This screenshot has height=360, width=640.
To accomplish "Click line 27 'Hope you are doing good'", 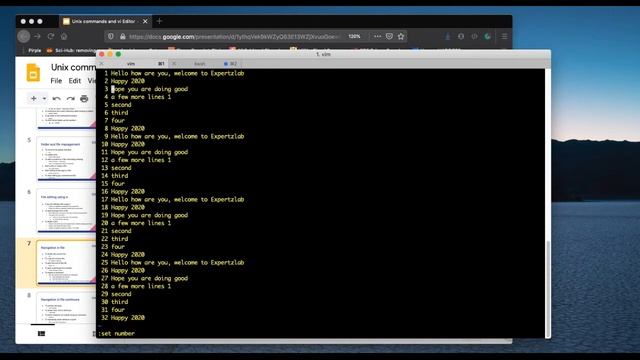I will 149,278.
